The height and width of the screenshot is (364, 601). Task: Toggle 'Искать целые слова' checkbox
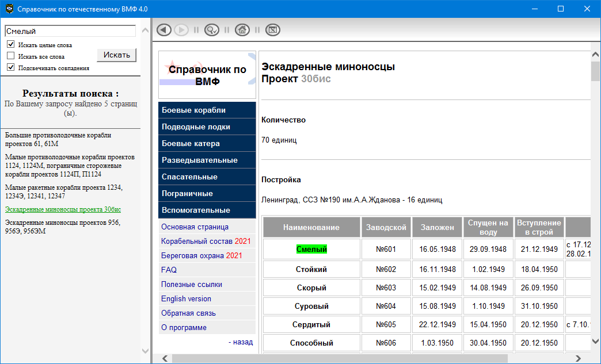coord(11,44)
